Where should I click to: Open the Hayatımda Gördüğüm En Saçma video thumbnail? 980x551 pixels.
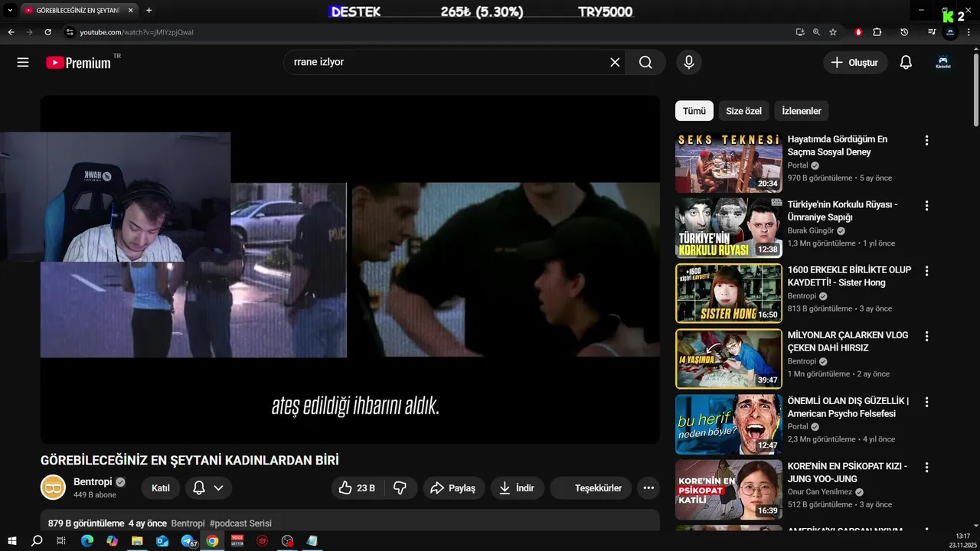(x=729, y=162)
